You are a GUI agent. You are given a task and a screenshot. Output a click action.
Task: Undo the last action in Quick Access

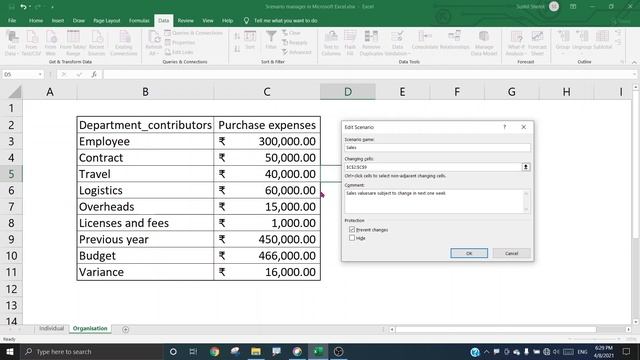click(23, 7)
